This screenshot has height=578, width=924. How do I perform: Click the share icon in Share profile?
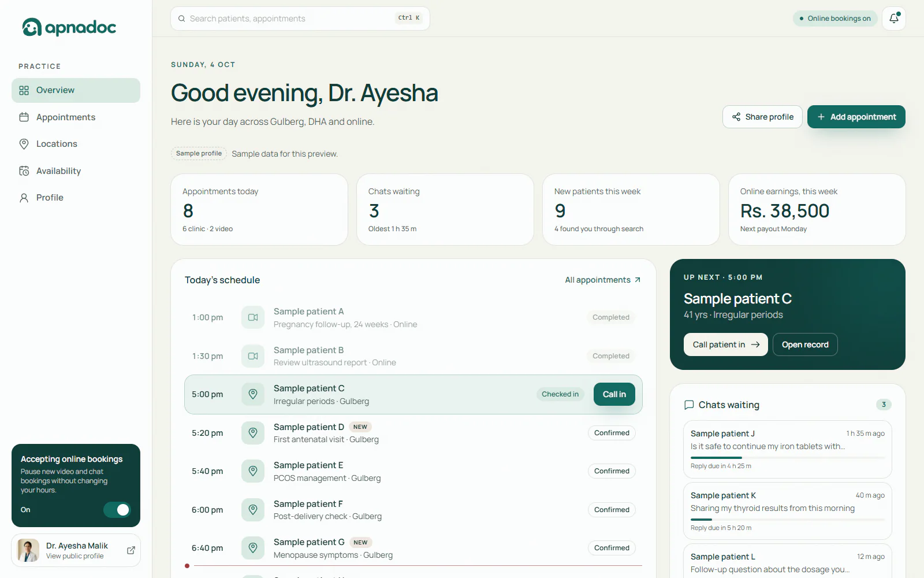(x=736, y=117)
